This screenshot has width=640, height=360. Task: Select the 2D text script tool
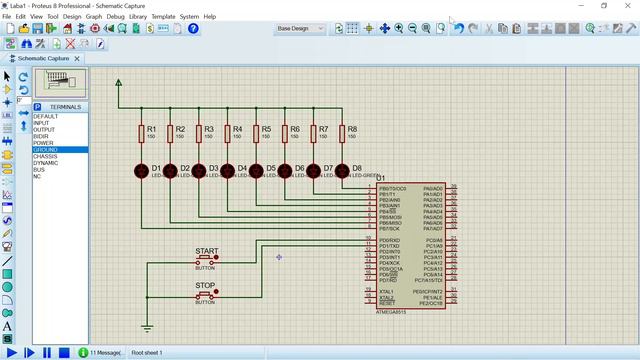click(x=7, y=326)
